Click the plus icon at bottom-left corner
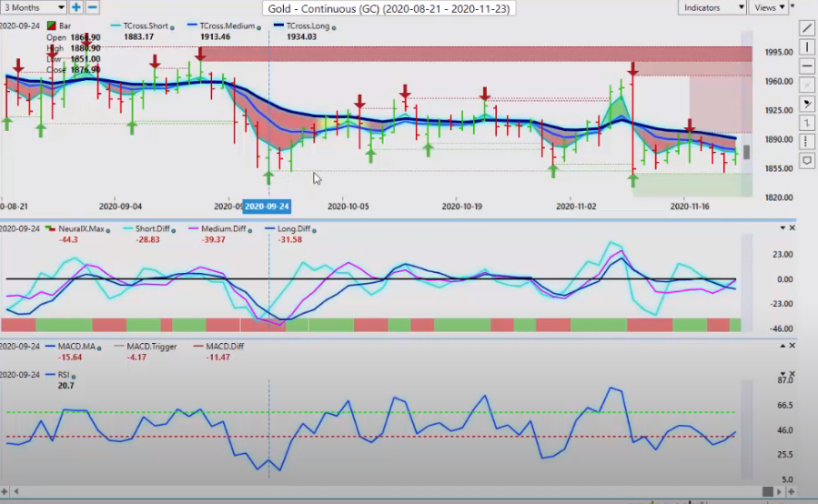 pos(5,491)
